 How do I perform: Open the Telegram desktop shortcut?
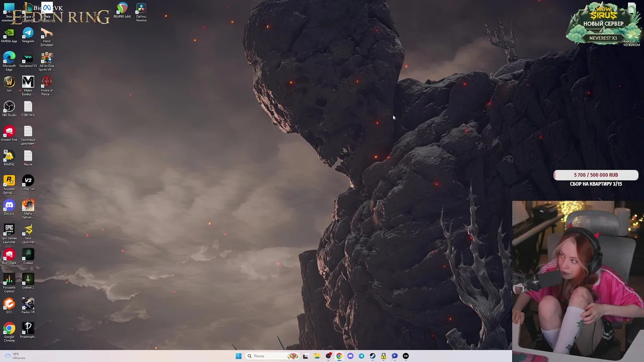click(x=28, y=35)
